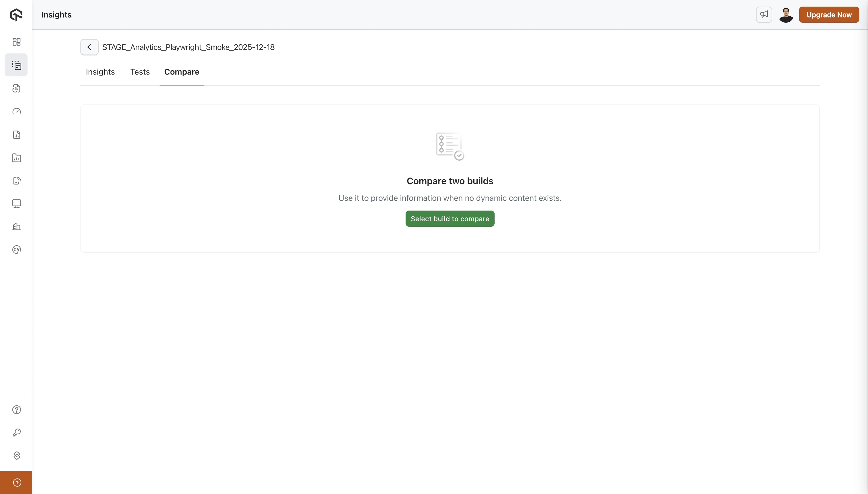Click the key icon in sidebar
The image size is (868, 494).
coord(16,433)
